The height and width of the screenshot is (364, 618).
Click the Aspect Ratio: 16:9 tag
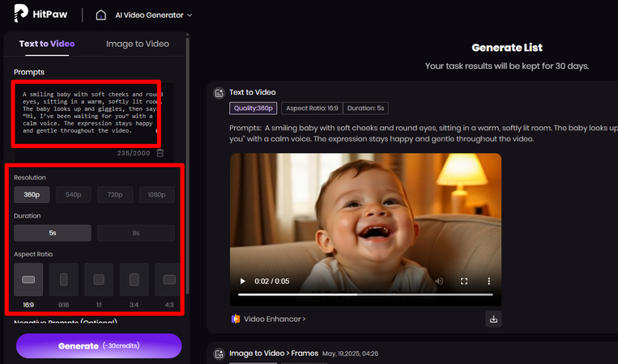[x=312, y=108]
